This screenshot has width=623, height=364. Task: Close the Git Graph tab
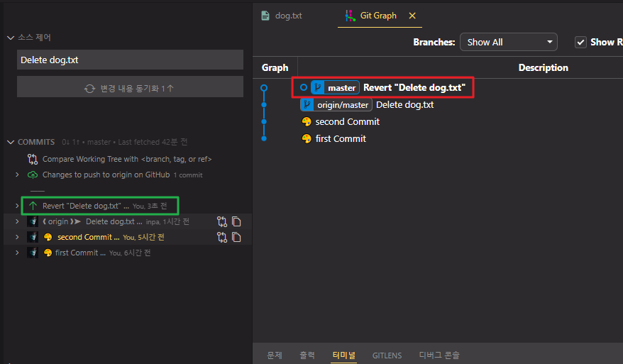tap(412, 16)
